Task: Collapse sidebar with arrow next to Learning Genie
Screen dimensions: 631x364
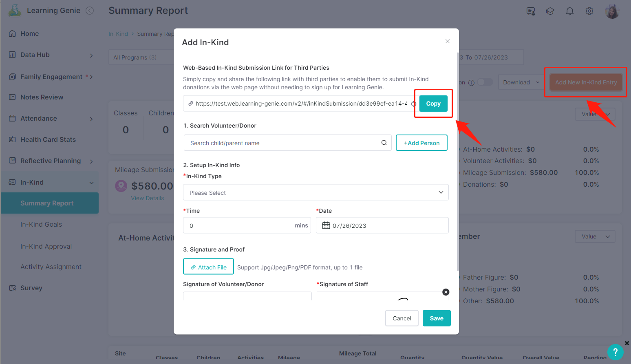Action: coord(90,11)
